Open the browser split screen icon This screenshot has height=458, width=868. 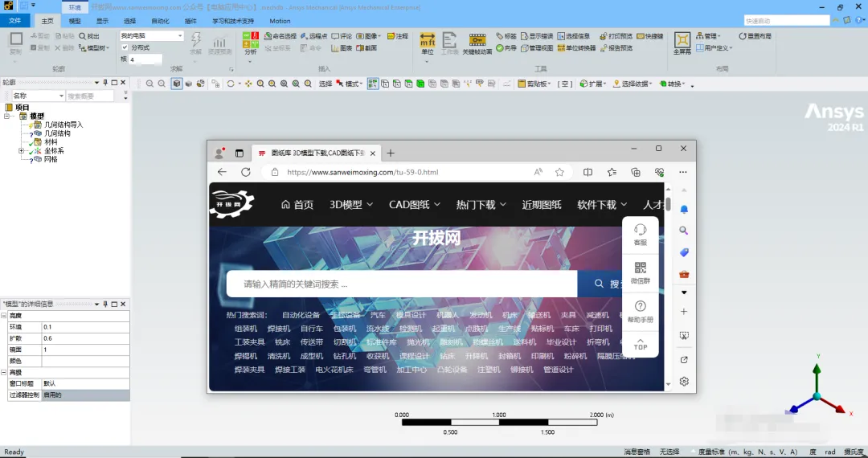point(588,172)
